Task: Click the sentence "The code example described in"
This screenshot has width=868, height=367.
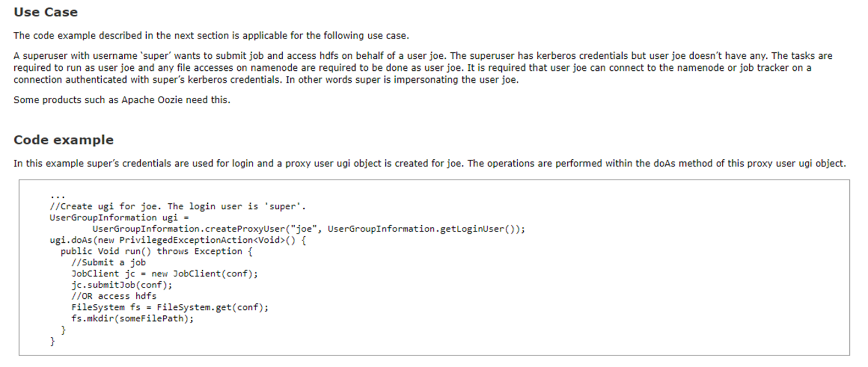Action: 211,36
